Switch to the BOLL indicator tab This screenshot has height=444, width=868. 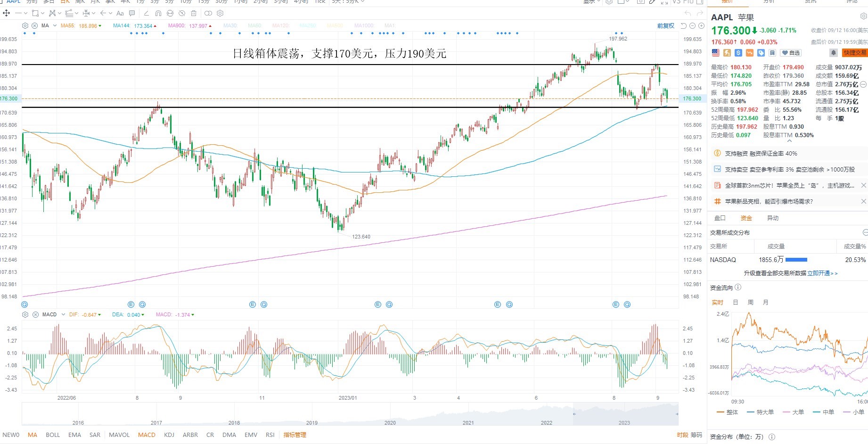[53, 435]
